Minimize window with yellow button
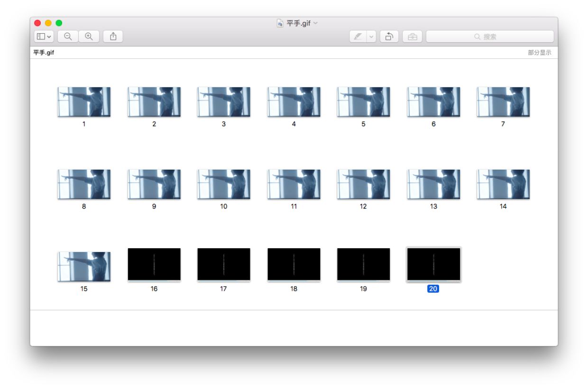The width and height of the screenshot is (588, 389). [48, 23]
